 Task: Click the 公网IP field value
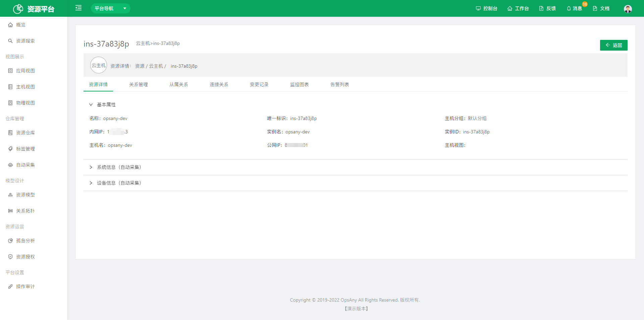click(296, 145)
